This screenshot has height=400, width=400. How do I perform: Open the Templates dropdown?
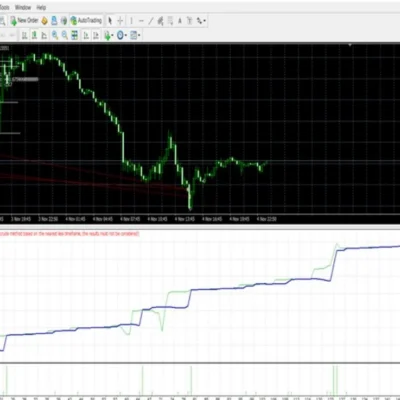(135, 35)
